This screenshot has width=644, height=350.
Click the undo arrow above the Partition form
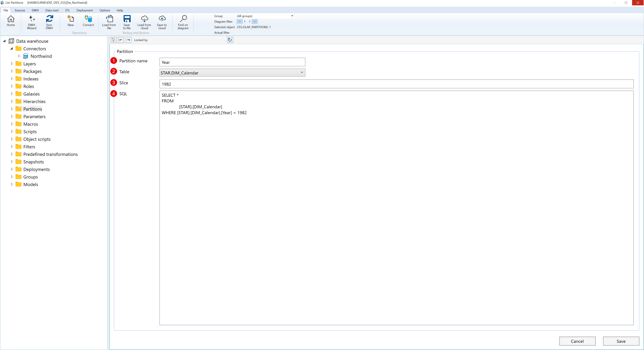click(x=121, y=40)
